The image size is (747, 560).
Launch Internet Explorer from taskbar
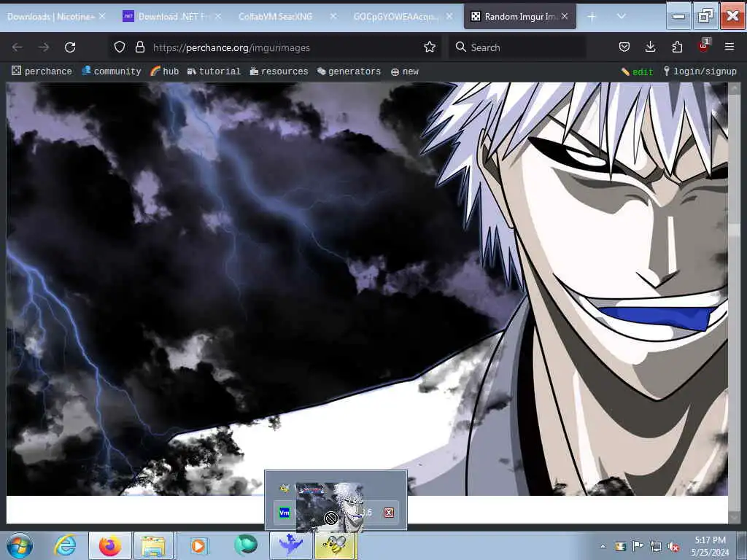click(65, 545)
